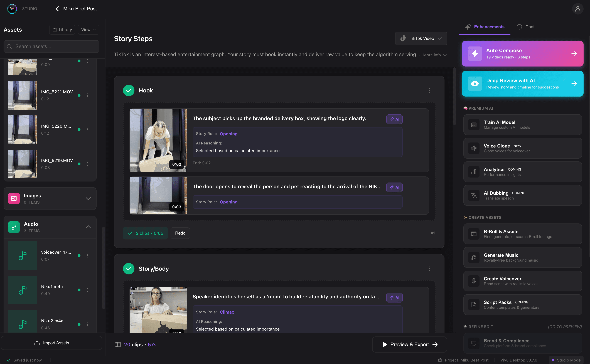Screen dimensions: 590x364
Task: Click Preview & Export button
Action: click(410, 345)
